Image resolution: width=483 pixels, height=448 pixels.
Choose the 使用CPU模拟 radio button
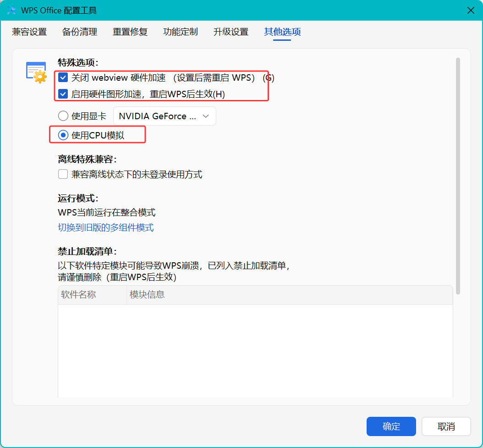coord(63,135)
